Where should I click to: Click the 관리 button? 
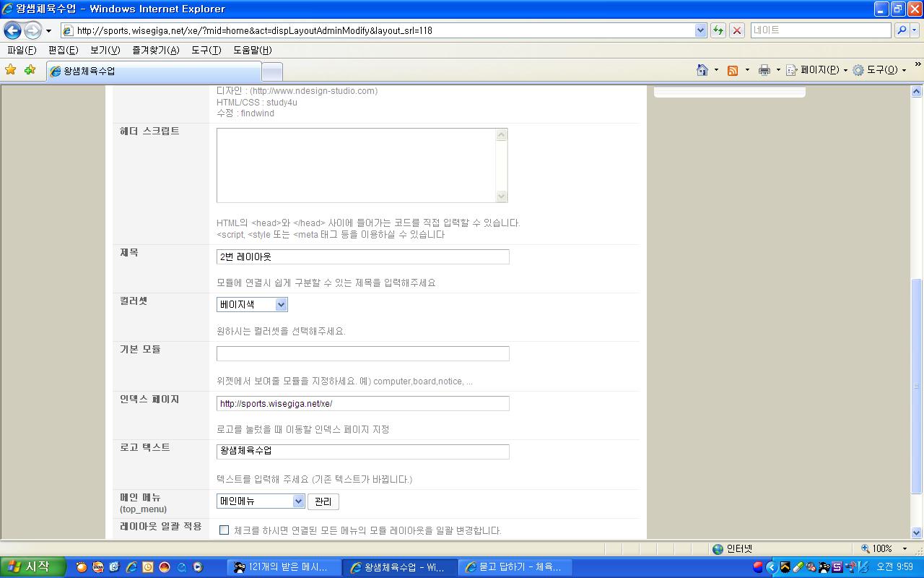[323, 501]
